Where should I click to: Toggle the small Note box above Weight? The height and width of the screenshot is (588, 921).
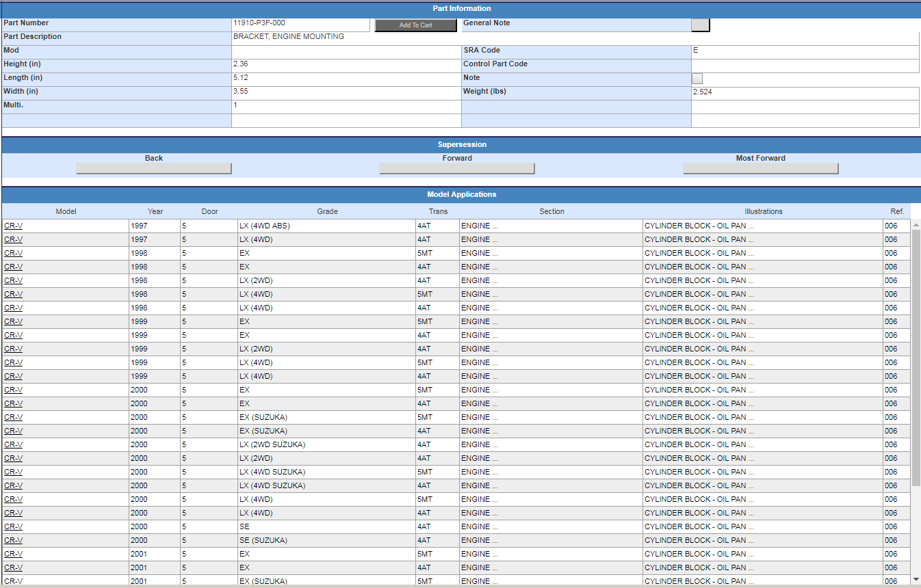(x=697, y=79)
